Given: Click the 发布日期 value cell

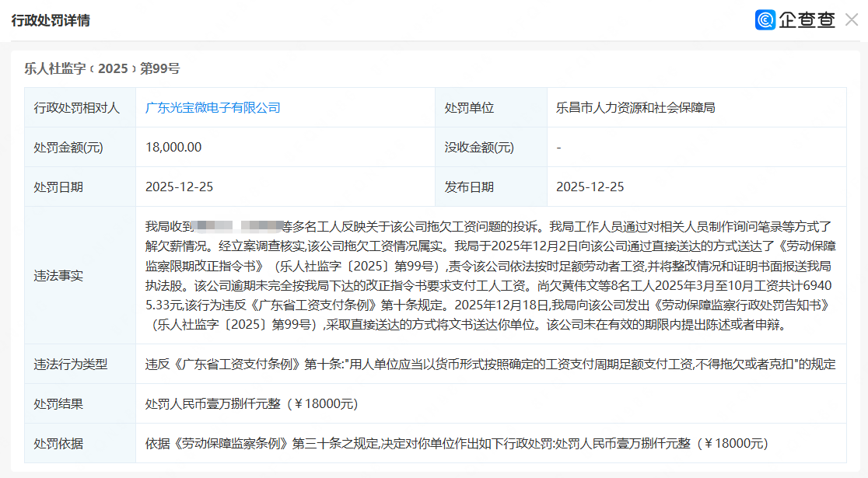Looking at the screenshot, I should (696, 187).
